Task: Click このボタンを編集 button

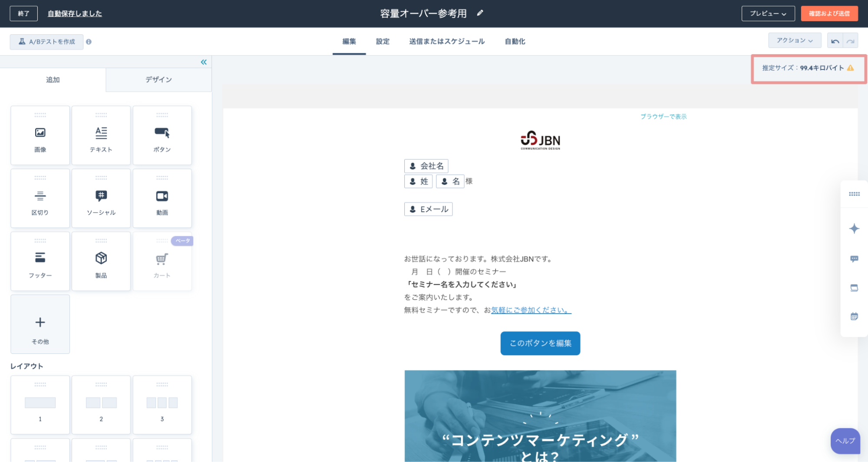Action: click(x=540, y=343)
